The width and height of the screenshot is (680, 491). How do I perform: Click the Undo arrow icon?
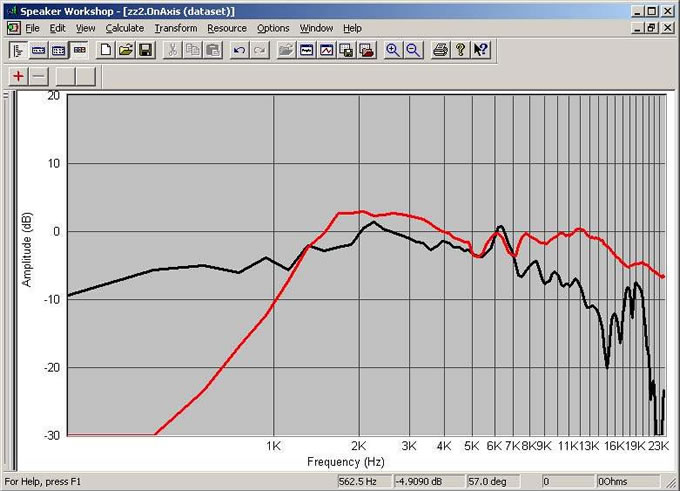click(240, 49)
